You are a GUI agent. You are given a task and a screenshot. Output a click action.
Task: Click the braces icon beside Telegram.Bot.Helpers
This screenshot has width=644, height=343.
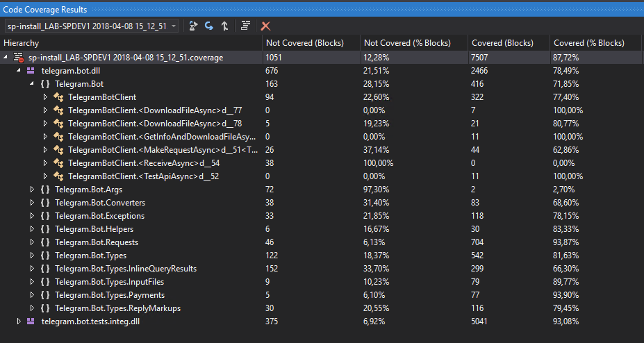pyautogui.click(x=45, y=229)
